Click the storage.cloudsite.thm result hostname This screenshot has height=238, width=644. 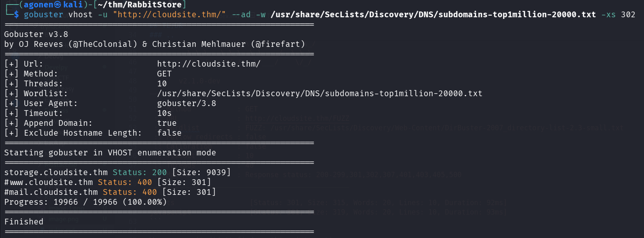[56, 172]
